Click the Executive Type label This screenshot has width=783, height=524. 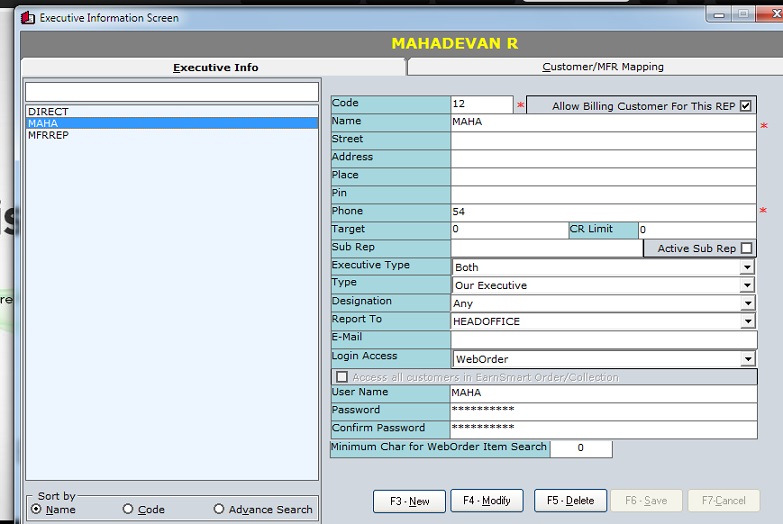[x=371, y=265]
